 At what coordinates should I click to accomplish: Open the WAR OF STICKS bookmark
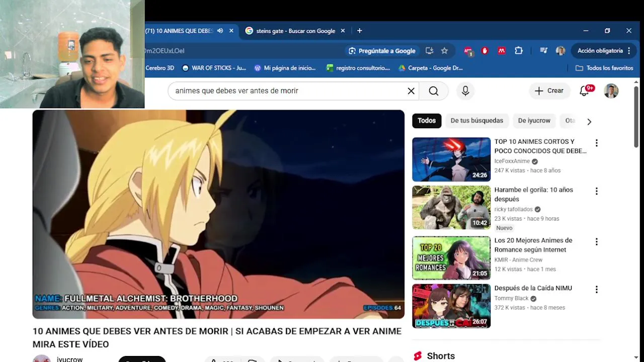coord(214,68)
